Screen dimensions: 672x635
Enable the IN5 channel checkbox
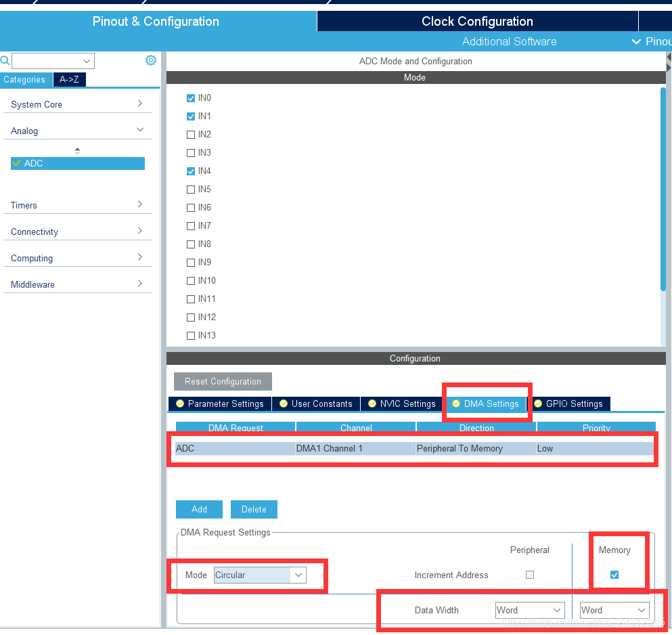point(191,190)
